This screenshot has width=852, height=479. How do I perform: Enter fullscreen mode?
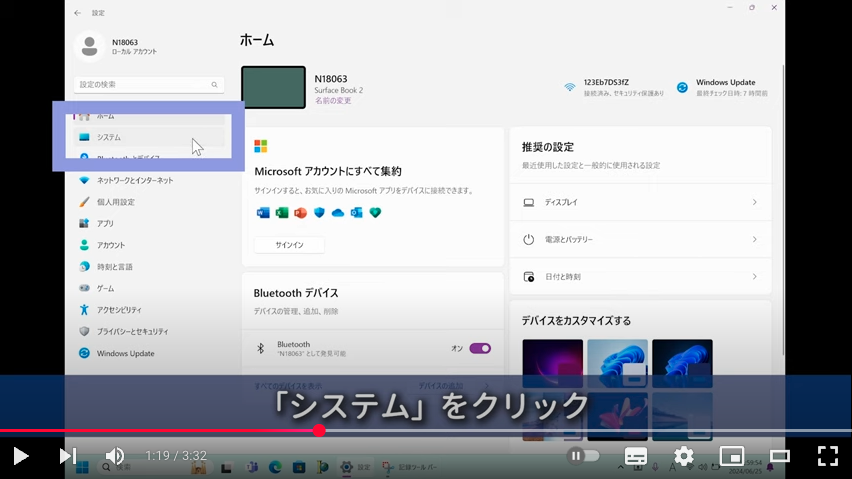[x=828, y=456]
